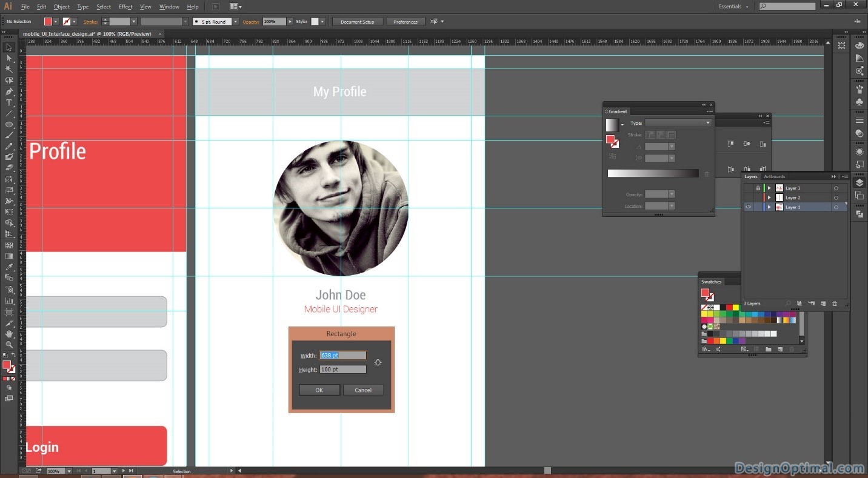Select the Paintbrush tool

9,135
